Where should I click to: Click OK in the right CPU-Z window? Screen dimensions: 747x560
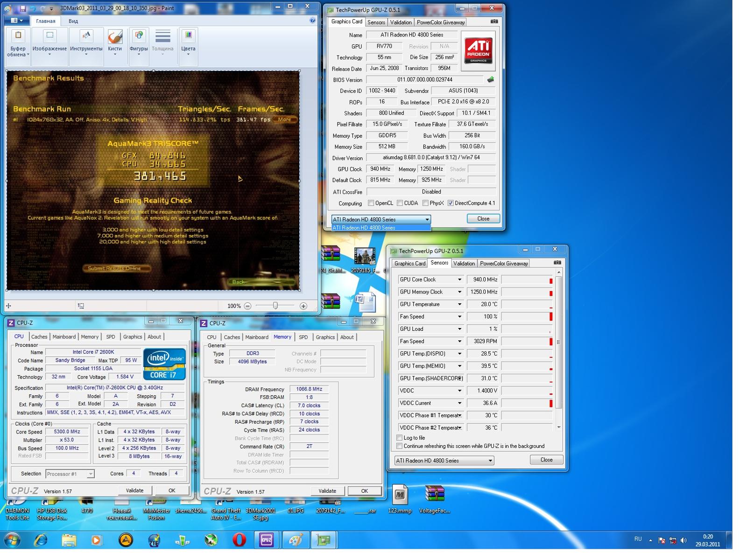pos(365,491)
